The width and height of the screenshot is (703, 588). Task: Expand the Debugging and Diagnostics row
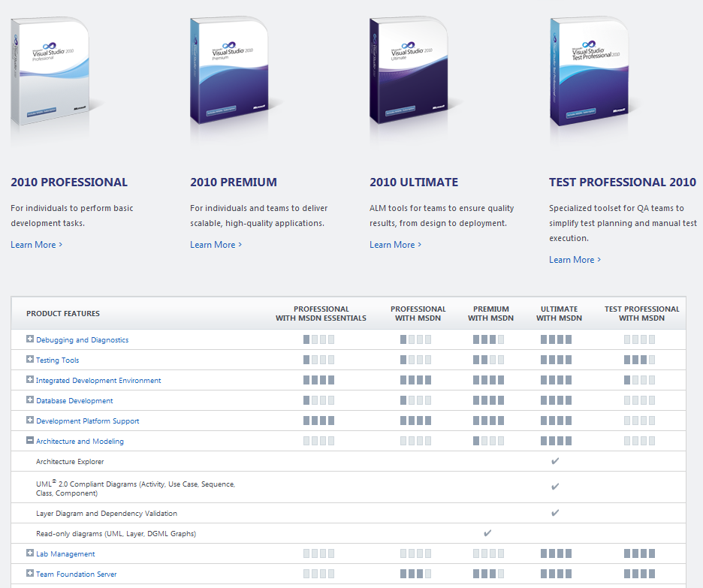(x=30, y=339)
